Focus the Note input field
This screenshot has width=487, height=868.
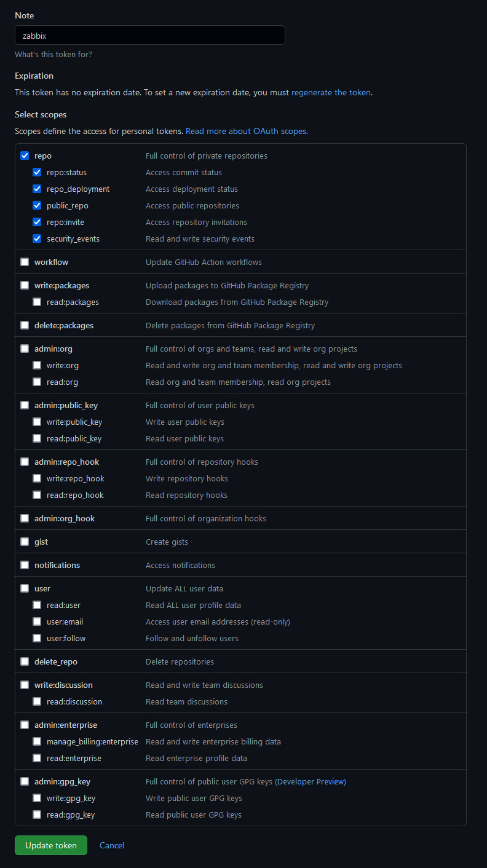(149, 36)
